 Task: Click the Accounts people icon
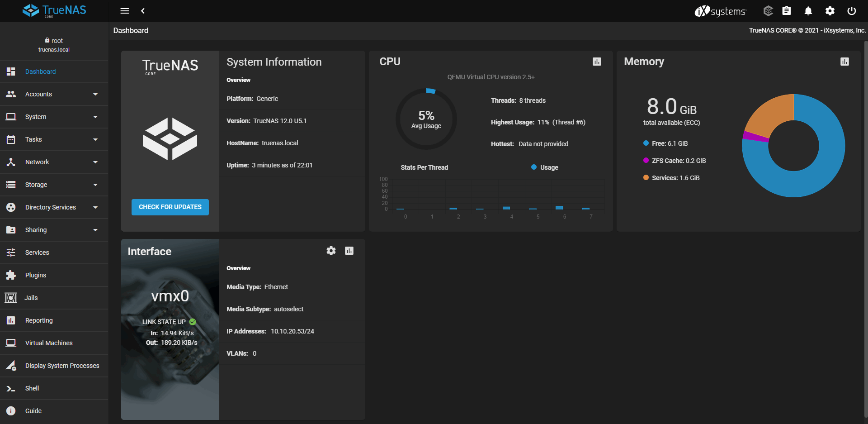pos(11,94)
